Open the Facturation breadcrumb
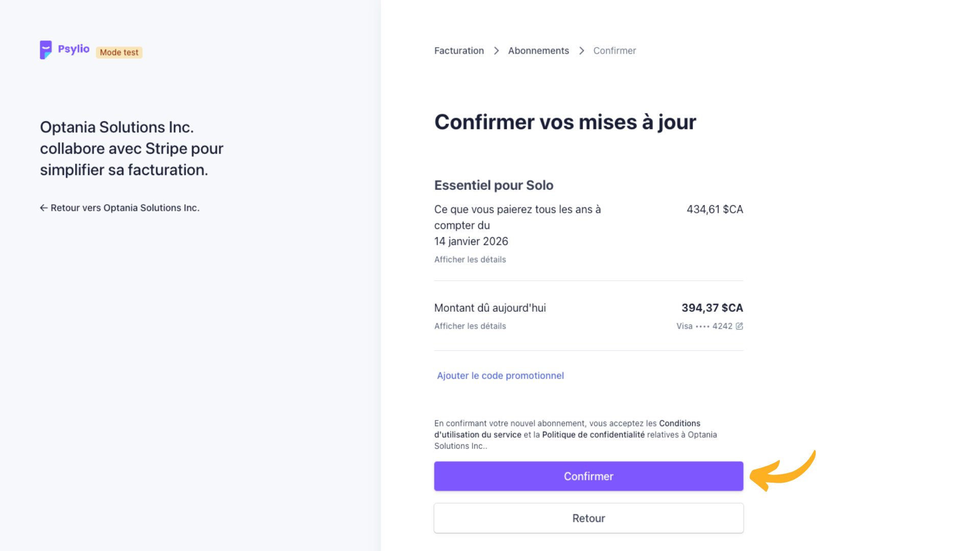The image size is (980, 551). pyautogui.click(x=458, y=51)
